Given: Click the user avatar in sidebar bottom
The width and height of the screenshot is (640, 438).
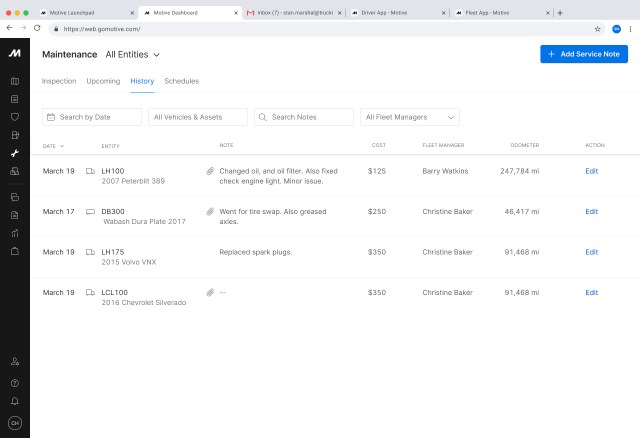Looking at the screenshot, I should point(15,422).
